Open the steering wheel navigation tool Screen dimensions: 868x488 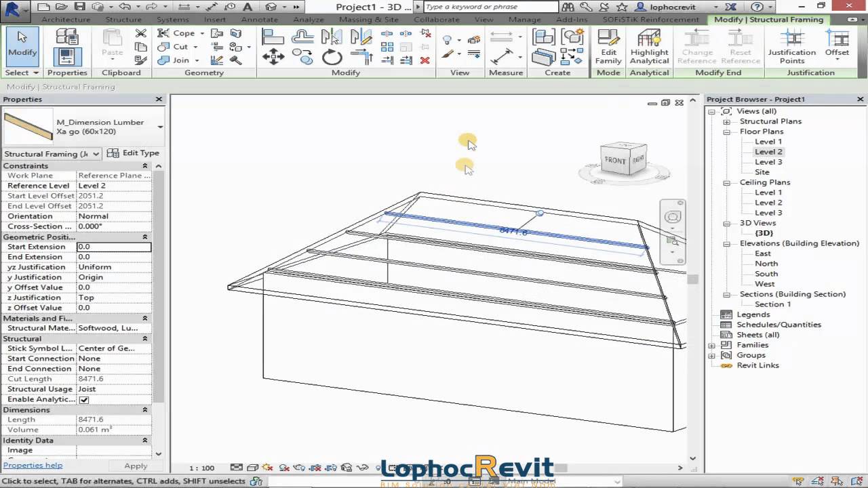[x=673, y=217]
